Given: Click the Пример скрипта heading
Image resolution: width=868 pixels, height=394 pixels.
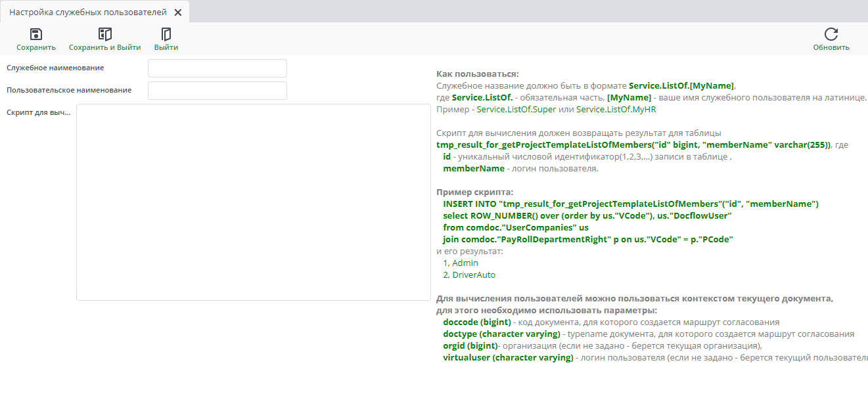Looking at the screenshot, I should click(475, 192).
